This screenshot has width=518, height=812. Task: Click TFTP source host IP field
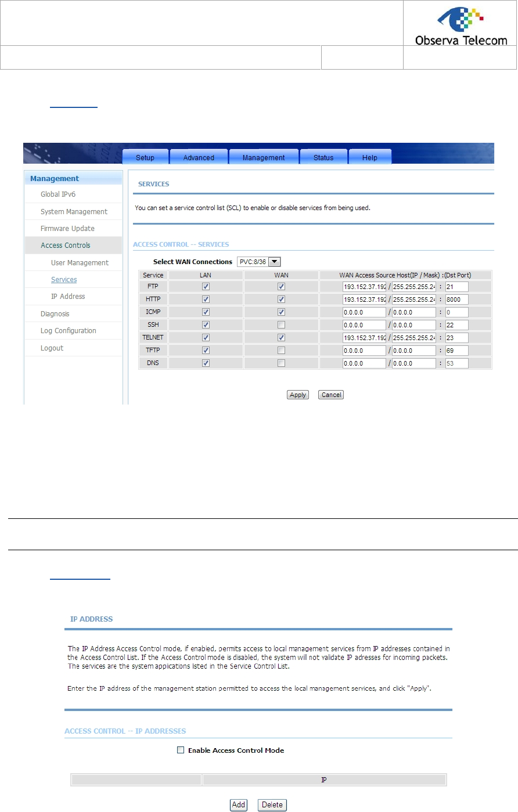(364, 351)
